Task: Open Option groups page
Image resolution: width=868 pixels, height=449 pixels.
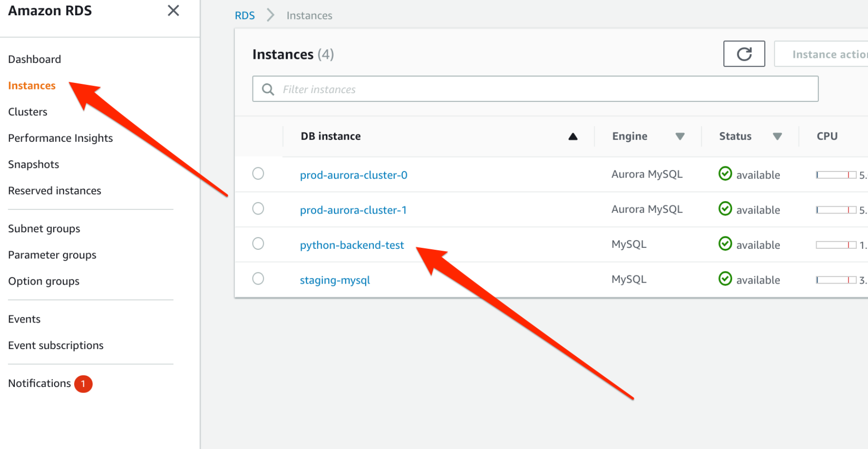Action: point(44,282)
